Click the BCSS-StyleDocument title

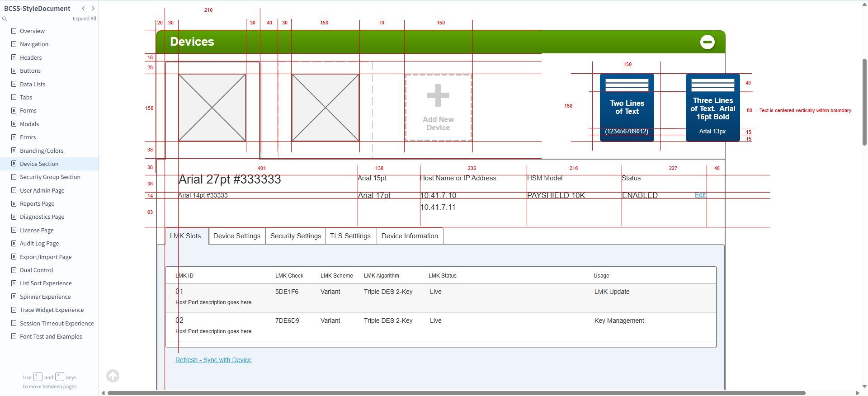tap(37, 8)
